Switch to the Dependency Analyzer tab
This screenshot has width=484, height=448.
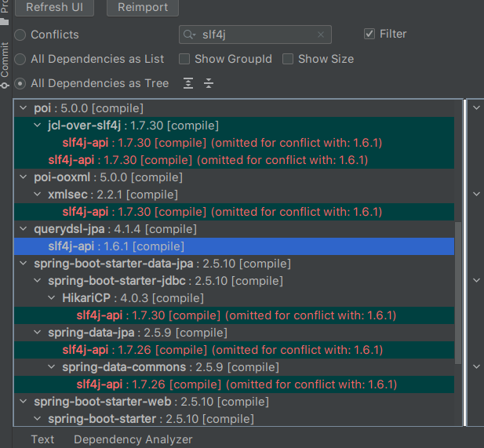tap(133, 439)
